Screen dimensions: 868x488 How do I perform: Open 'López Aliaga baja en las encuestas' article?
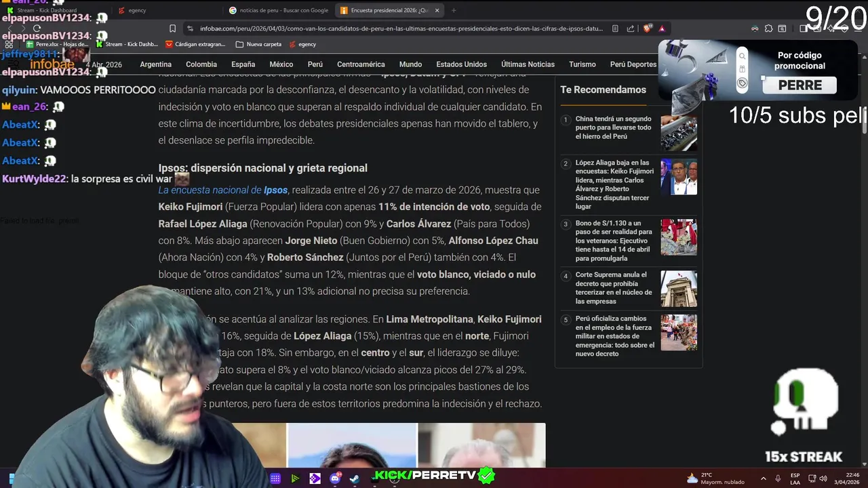coord(614,184)
